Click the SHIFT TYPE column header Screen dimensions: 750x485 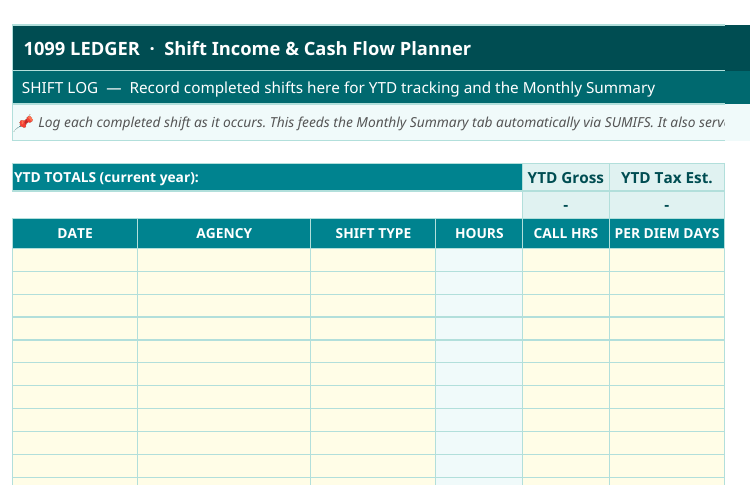pos(373,233)
